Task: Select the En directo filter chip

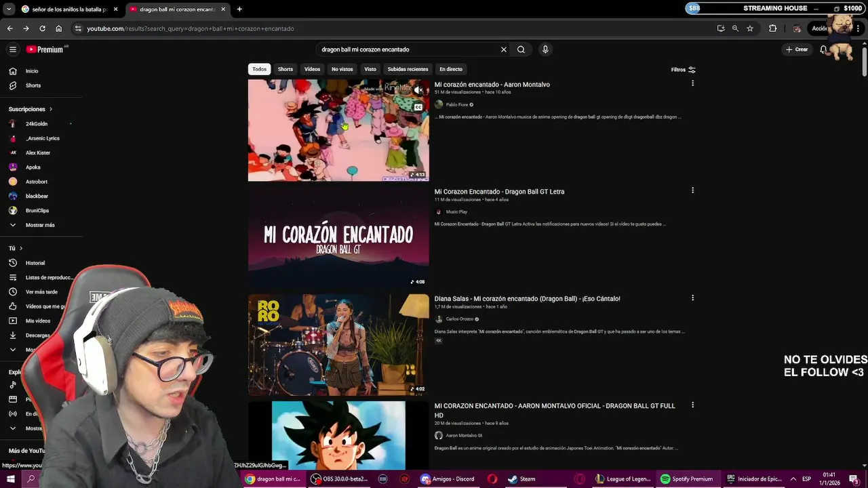Action: click(x=451, y=69)
